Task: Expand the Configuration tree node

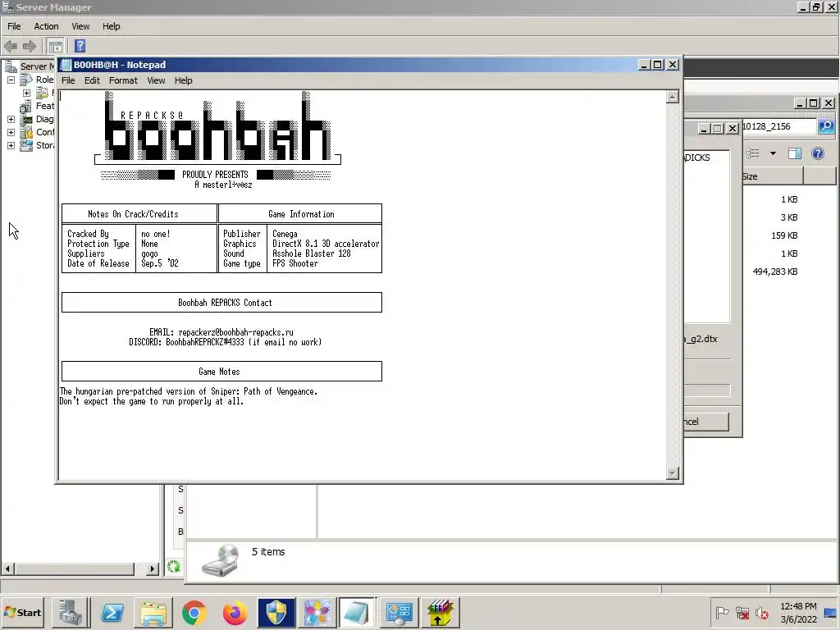Action: [x=11, y=132]
